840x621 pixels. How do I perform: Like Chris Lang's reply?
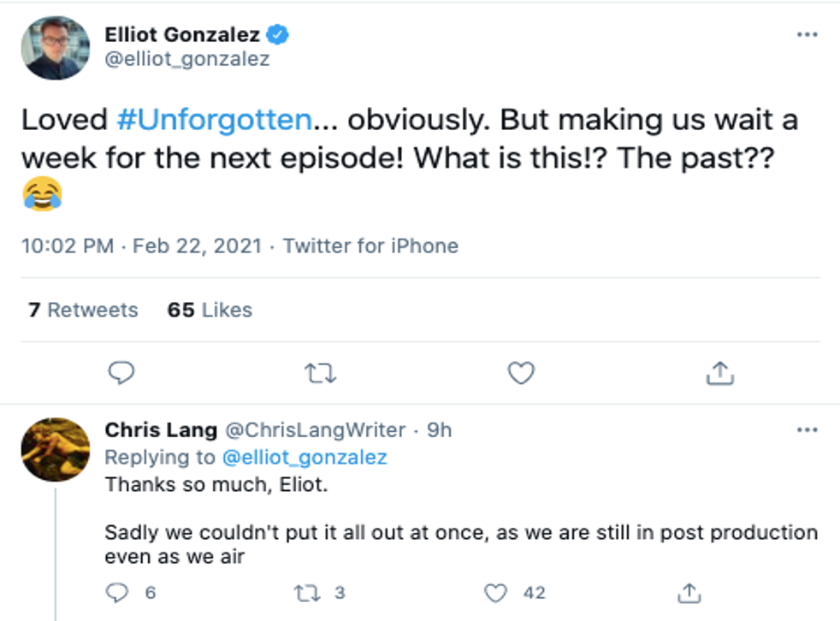pos(496,592)
